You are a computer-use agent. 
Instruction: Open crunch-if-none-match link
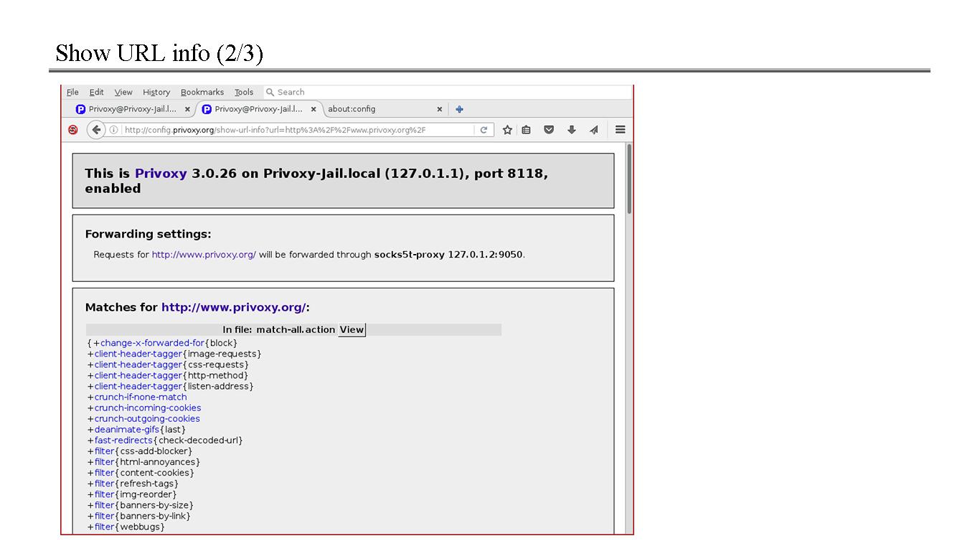(141, 397)
